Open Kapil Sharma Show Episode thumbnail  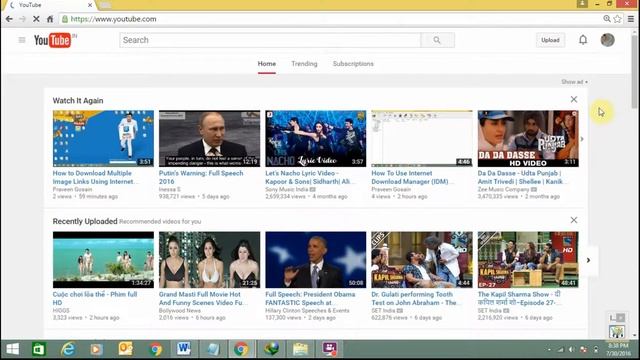pos(528,260)
